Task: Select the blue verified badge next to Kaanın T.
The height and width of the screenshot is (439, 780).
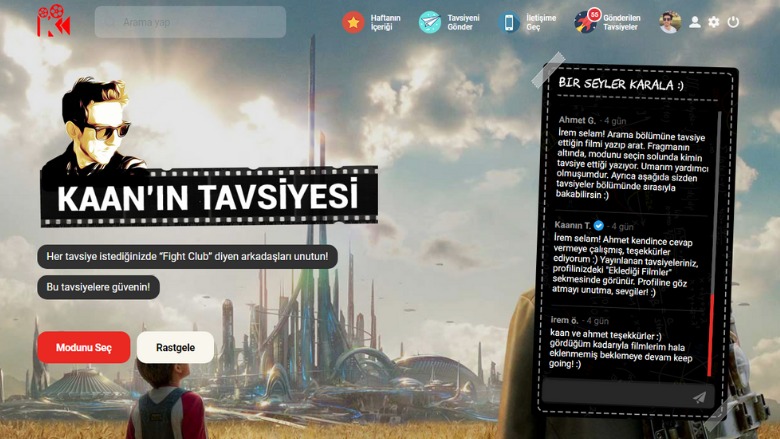Action: point(599,226)
